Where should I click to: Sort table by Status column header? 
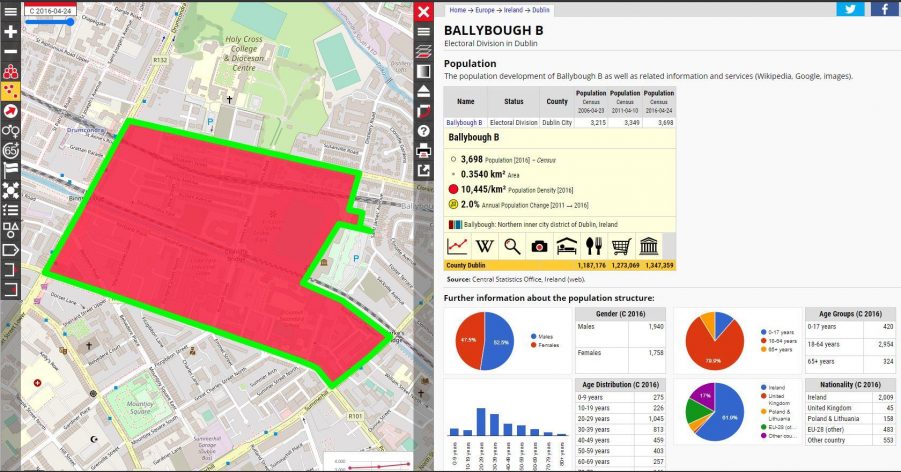(x=514, y=102)
